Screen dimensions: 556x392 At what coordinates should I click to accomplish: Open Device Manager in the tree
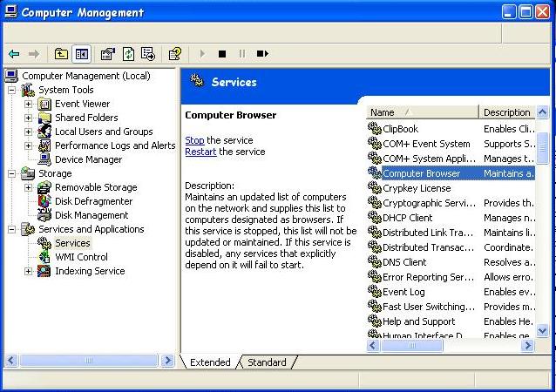(x=88, y=159)
